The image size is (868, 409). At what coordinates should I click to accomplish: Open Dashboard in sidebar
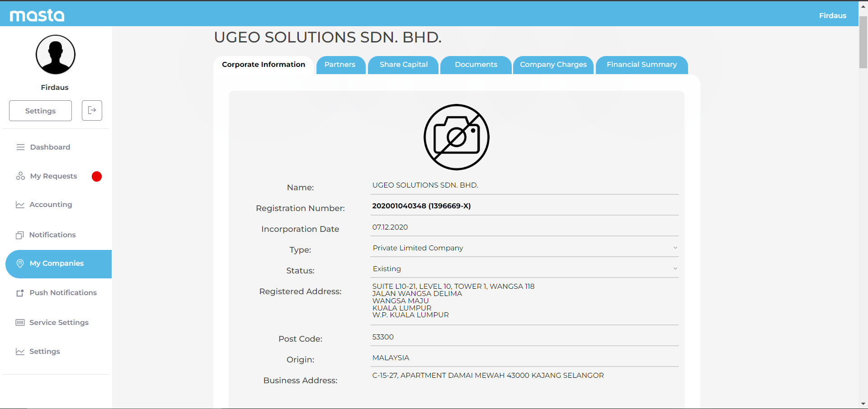pos(50,147)
